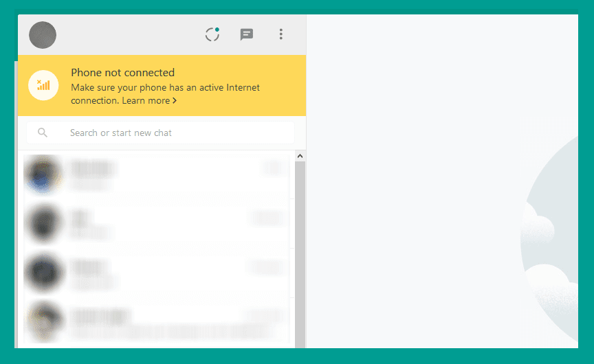Image resolution: width=594 pixels, height=364 pixels.
Task: Click the chat list scroll-up arrow
Action: (x=300, y=156)
